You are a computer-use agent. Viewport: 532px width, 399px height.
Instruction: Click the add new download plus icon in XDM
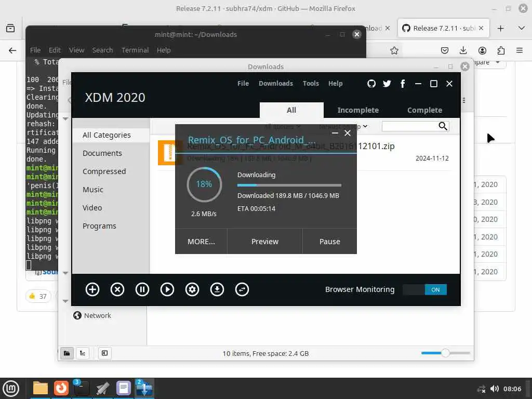click(92, 289)
